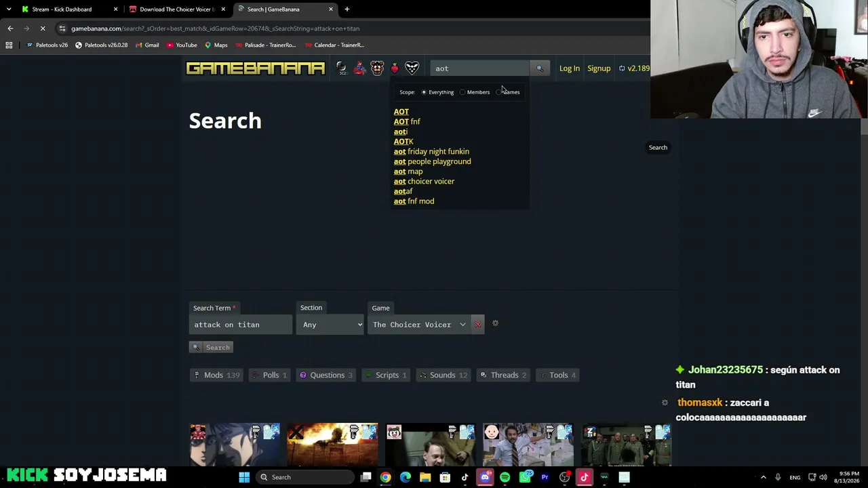The height and width of the screenshot is (488, 868).
Task: Open the Gmail bookmark
Action: coord(146,45)
